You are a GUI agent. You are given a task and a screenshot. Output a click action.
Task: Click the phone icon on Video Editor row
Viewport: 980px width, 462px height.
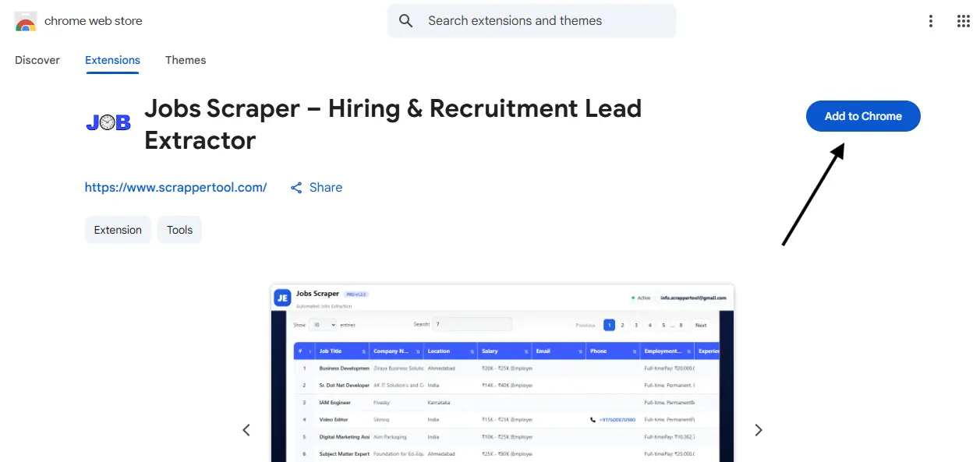593,420
